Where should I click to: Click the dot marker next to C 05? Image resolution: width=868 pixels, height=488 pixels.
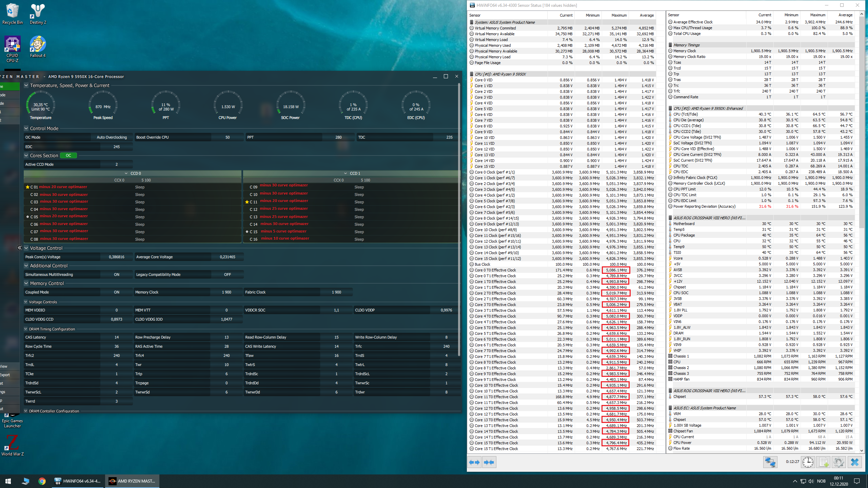pos(27,217)
